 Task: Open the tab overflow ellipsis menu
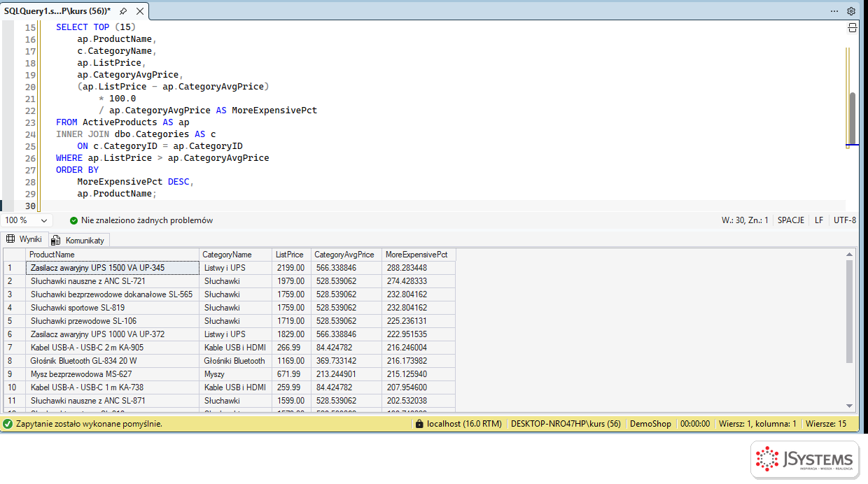[834, 11]
